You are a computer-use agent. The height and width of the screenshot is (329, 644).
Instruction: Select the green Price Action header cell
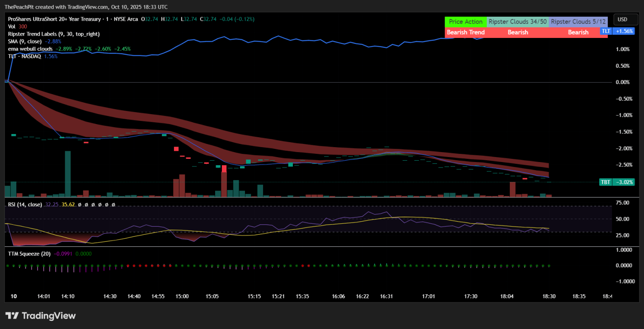click(465, 22)
